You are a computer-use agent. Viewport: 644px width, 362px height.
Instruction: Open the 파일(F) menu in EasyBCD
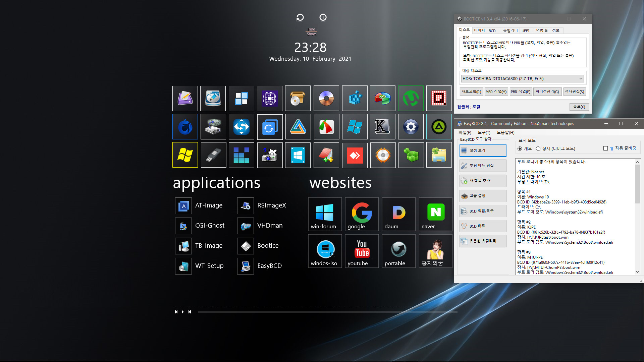pos(465,133)
